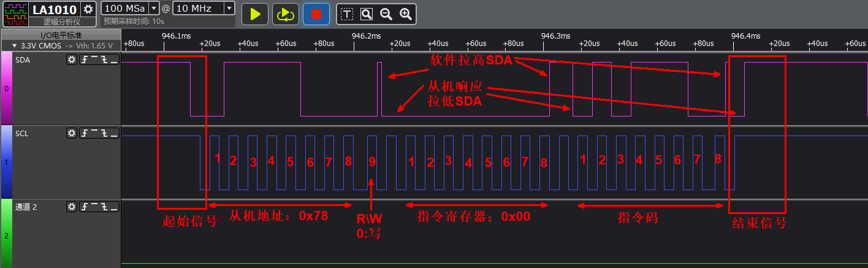This screenshot has height=268, width=868.
Task: Start repeated loop capture
Action: pos(285,13)
